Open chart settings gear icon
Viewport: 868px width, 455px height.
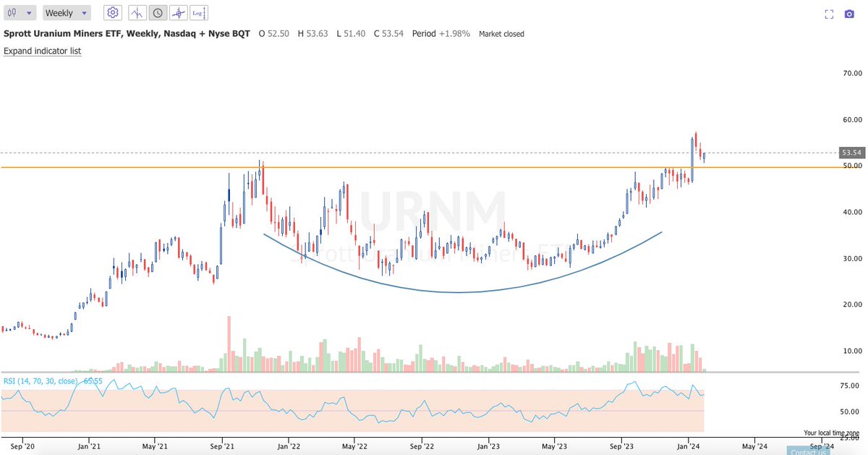point(112,12)
